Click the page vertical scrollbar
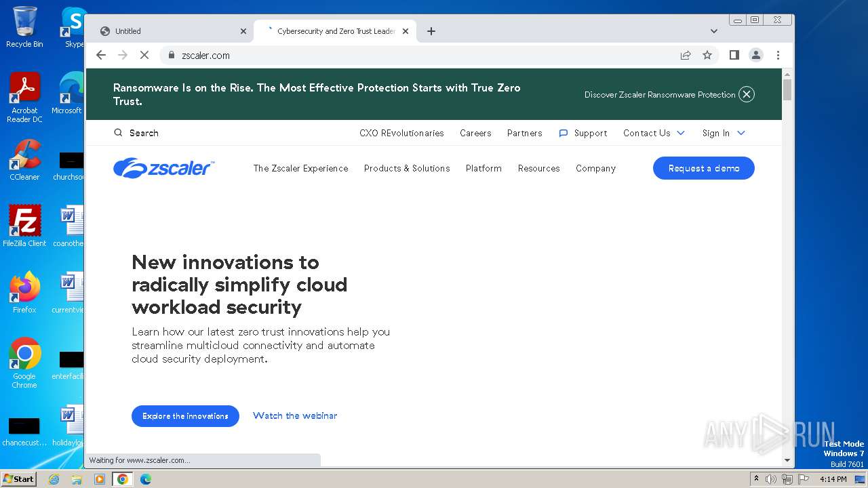This screenshot has width=868, height=488. coord(787,271)
